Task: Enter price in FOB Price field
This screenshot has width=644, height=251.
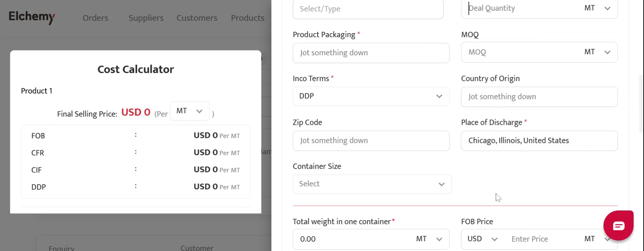Action: click(542, 239)
